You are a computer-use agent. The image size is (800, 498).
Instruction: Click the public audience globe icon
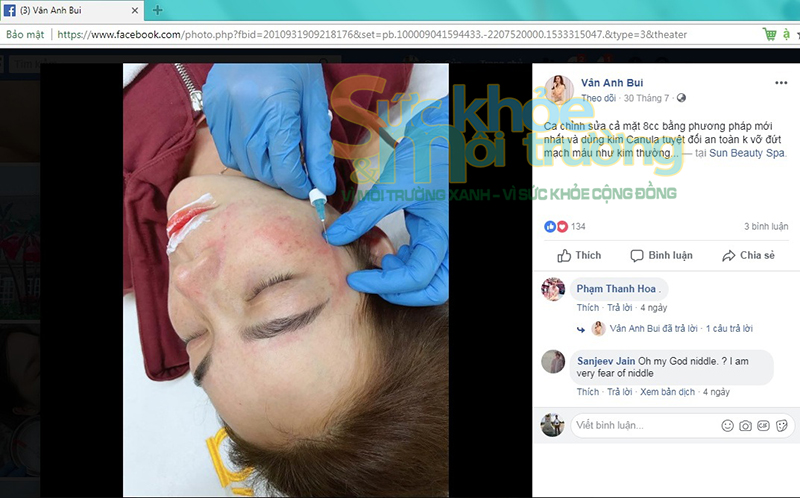coord(681,98)
